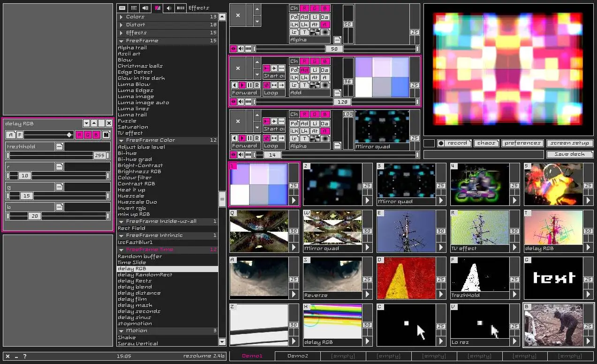Viewport: 597px width, 364px height.
Task: Toggle the R channel on the delay RGB effect
Action: [79, 135]
